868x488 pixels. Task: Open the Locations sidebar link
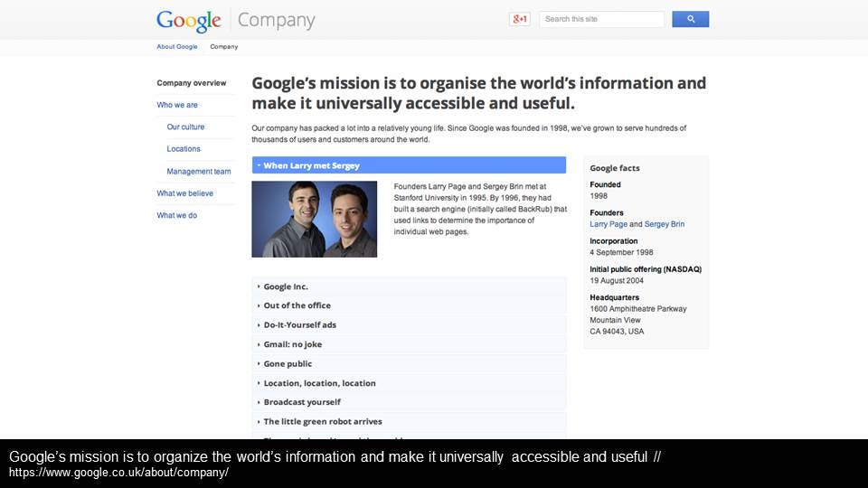point(184,149)
